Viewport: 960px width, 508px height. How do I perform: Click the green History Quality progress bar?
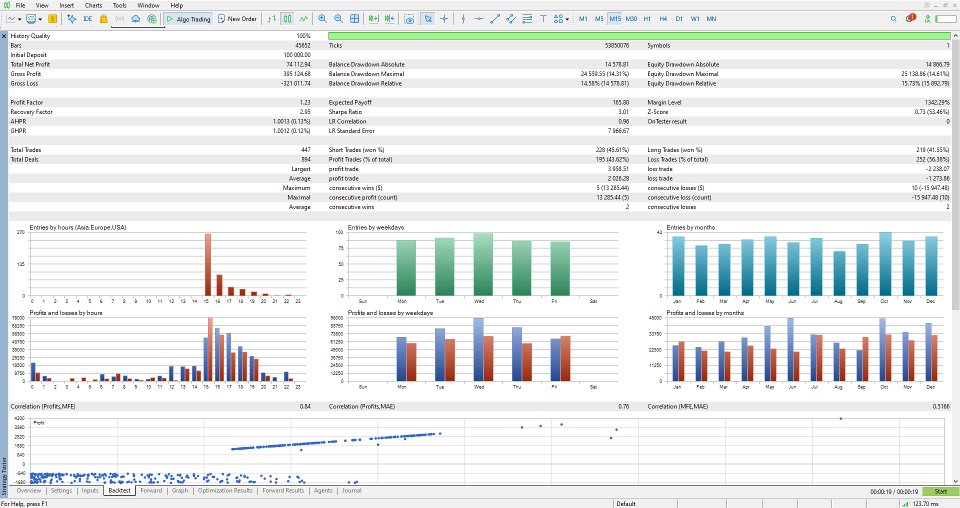point(639,36)
